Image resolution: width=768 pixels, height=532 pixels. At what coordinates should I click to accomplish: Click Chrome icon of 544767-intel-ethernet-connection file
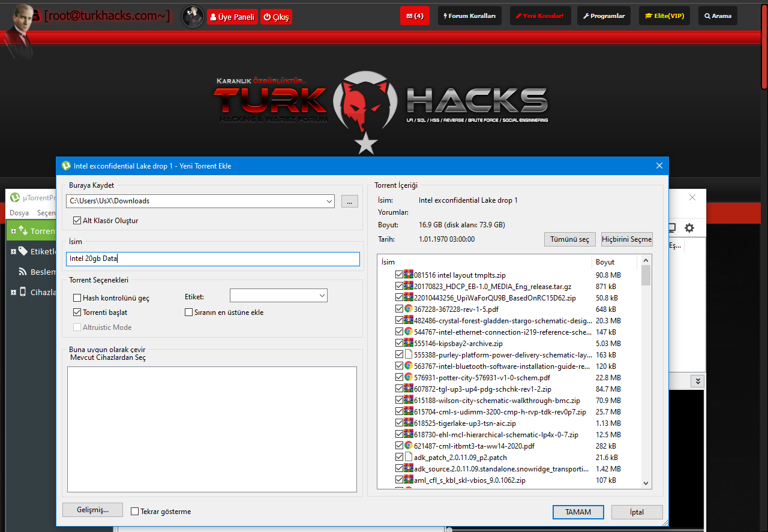pos(409,332)
